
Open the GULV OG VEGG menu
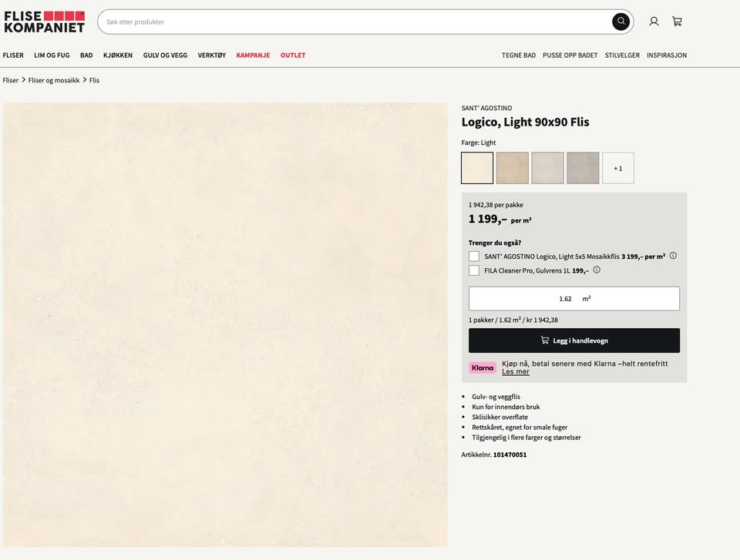coord(165,55)
